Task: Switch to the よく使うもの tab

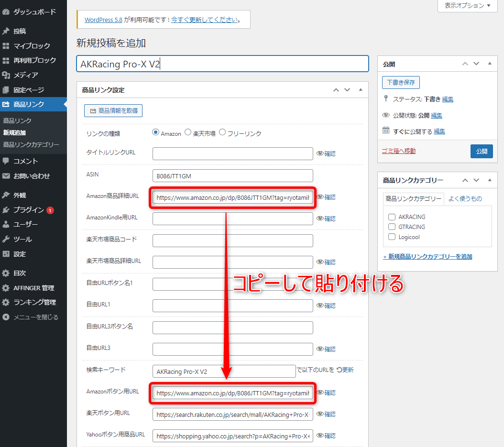Action: click(465, 198)
